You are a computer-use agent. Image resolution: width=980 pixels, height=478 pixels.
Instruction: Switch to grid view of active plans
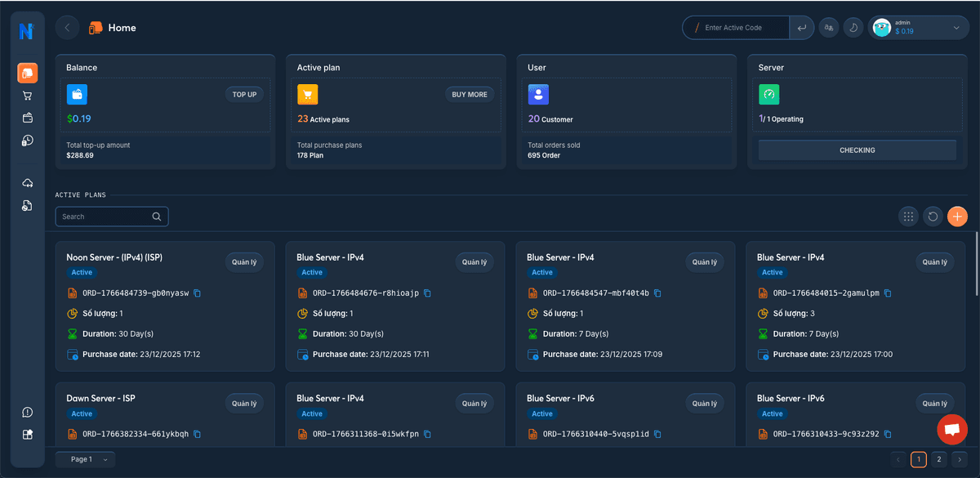click(x=908, y=216)
